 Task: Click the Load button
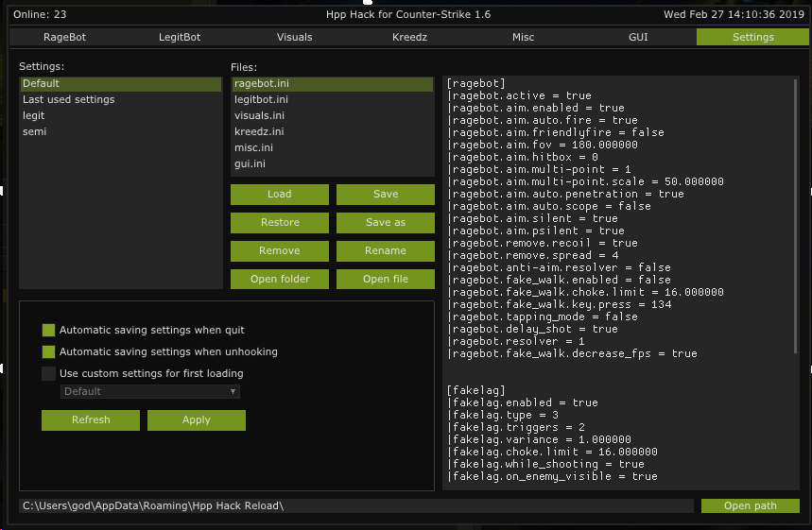280,195
